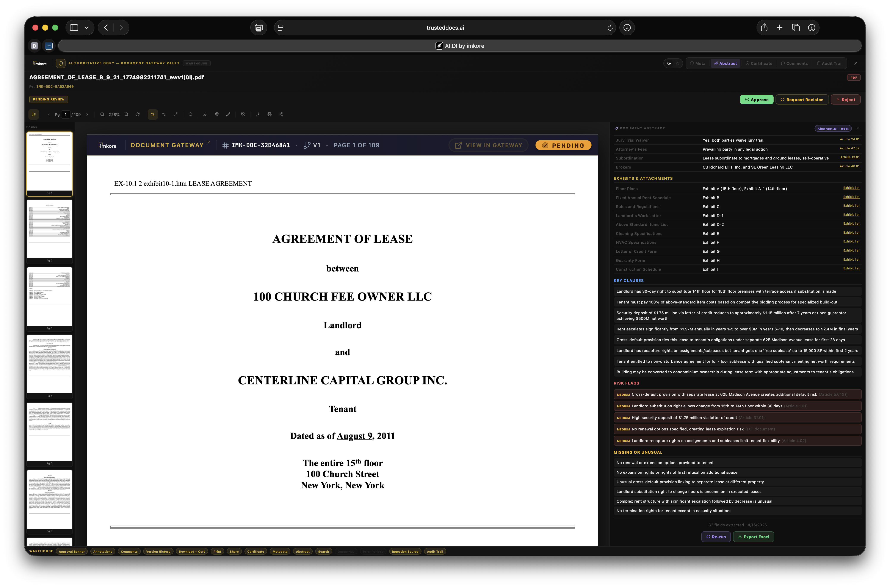This screenshot has height=588, width=890.
Task: Re-run the abstract extraction
Action: (x=716, y=537)
